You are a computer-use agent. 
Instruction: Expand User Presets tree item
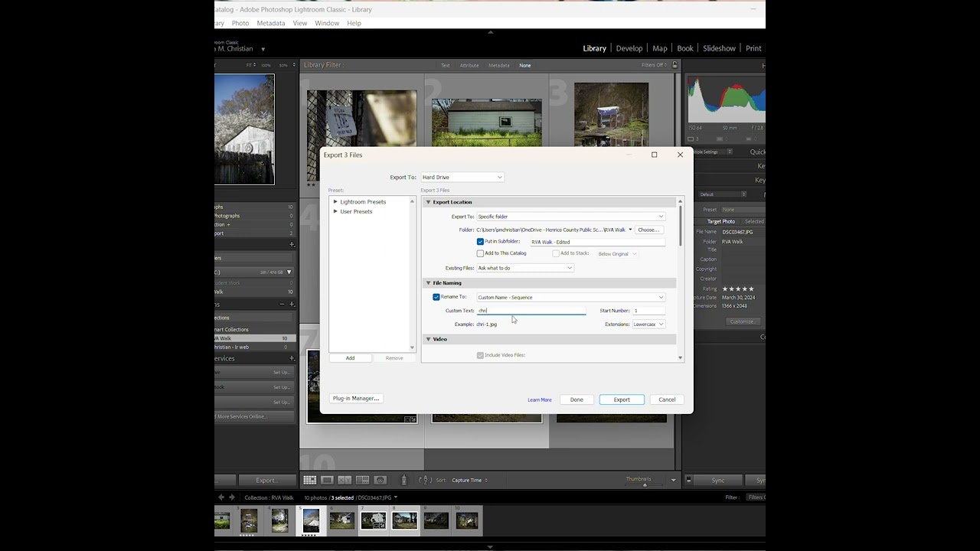tap(335, 211)
